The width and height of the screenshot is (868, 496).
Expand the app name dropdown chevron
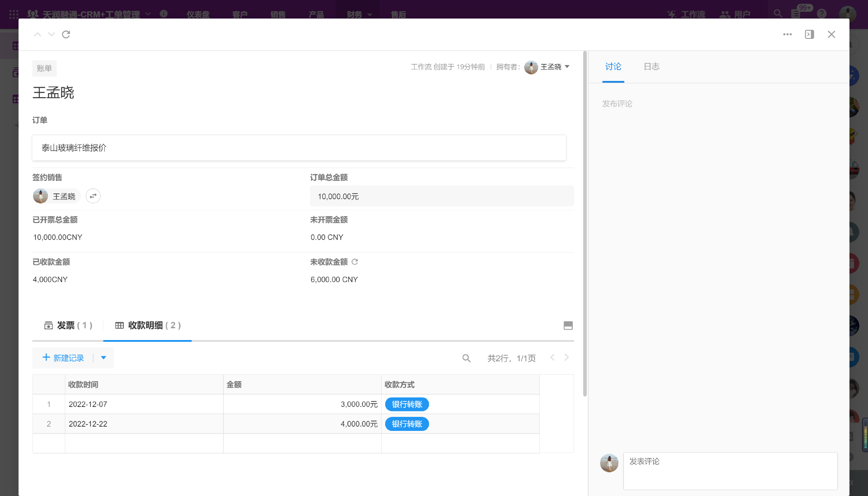point(148,14)
